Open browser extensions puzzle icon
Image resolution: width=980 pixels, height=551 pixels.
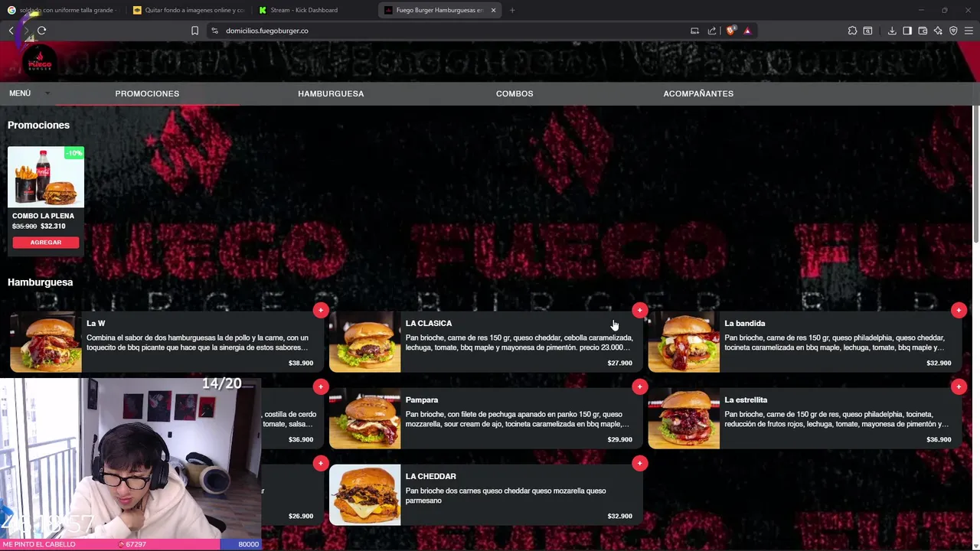click(852, 31)
